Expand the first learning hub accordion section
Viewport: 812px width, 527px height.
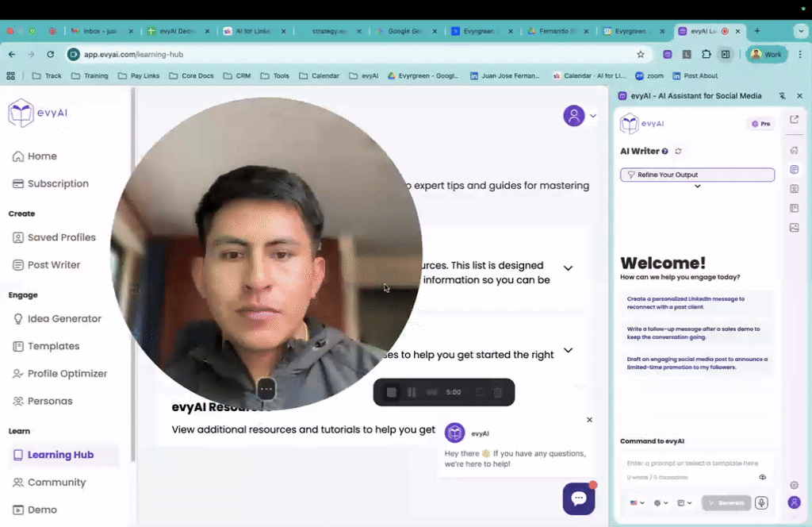(x=568, y=268)
